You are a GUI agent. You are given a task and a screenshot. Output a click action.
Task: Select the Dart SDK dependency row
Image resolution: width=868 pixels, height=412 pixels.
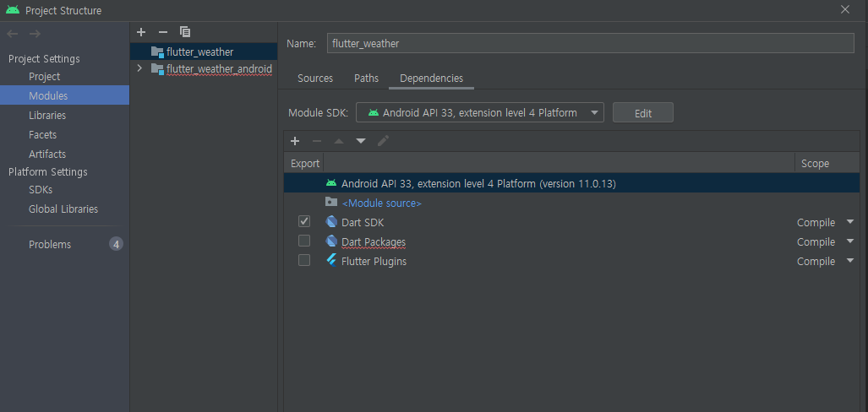(x=572, y=222)
